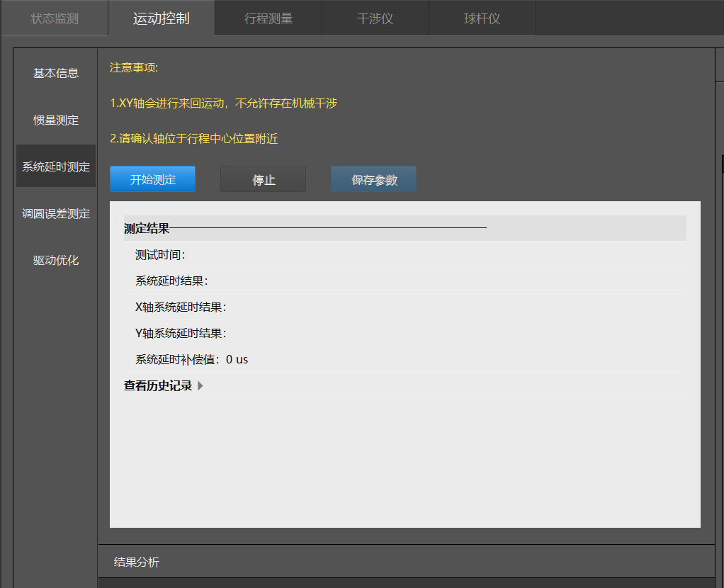724x588 pixels.
Task: Click the X轴系统延时结果 row
Action: click(405, 307)
